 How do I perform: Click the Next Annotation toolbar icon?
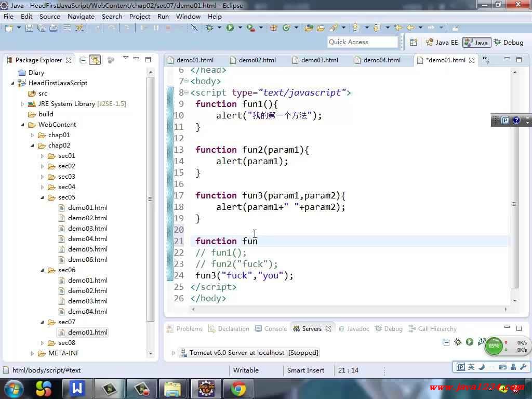click(x=355, y=28)
